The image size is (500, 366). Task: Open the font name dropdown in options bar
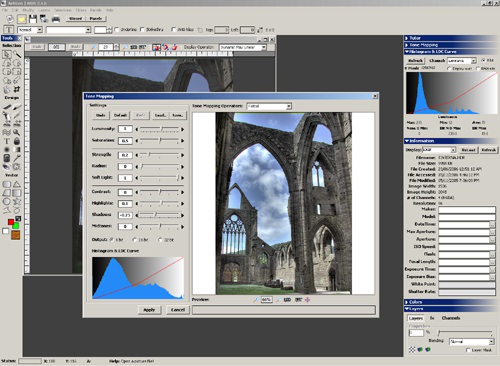(69, 30)
